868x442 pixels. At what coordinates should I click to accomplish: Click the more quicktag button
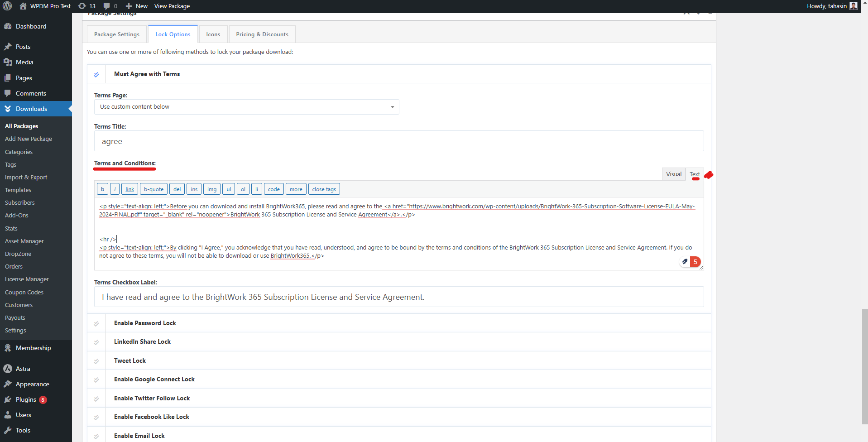pyautogui.click(x=296, y=189)
